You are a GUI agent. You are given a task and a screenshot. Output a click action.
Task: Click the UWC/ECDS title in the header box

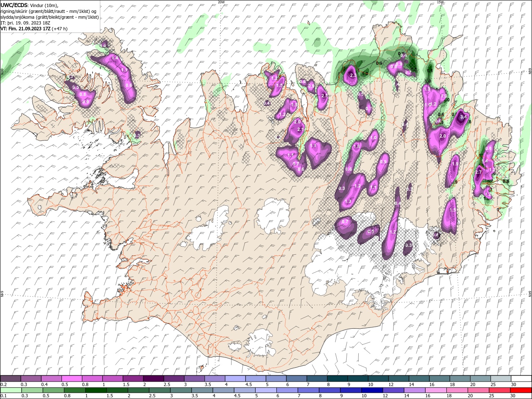pyautogui.click(x=15, y=5)
